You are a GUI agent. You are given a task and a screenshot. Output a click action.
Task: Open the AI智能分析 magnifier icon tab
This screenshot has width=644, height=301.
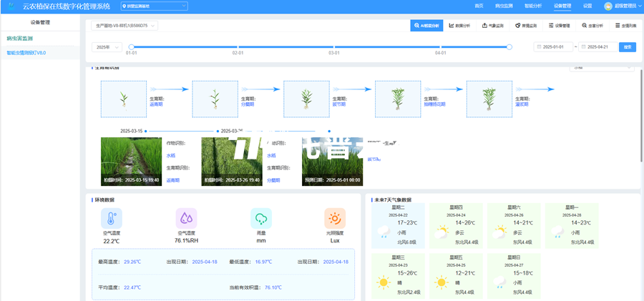point(416,26)
